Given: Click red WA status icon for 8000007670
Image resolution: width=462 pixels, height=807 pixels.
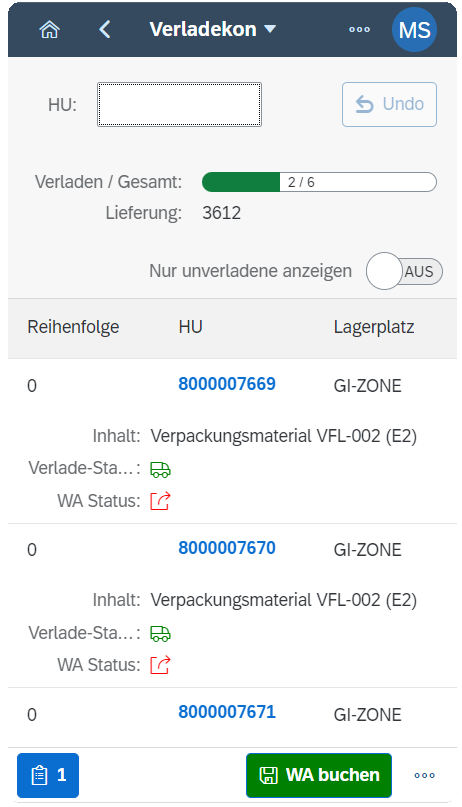Looking at the screenshot, I should [160, 665].
